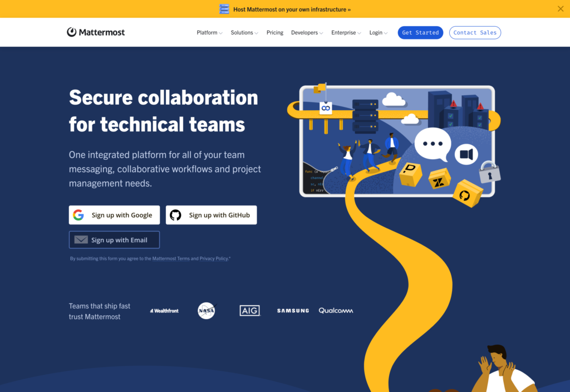Click the GitHub box in illustration
This screenshot has height=392, width=570.
click(x=468, y=194)
